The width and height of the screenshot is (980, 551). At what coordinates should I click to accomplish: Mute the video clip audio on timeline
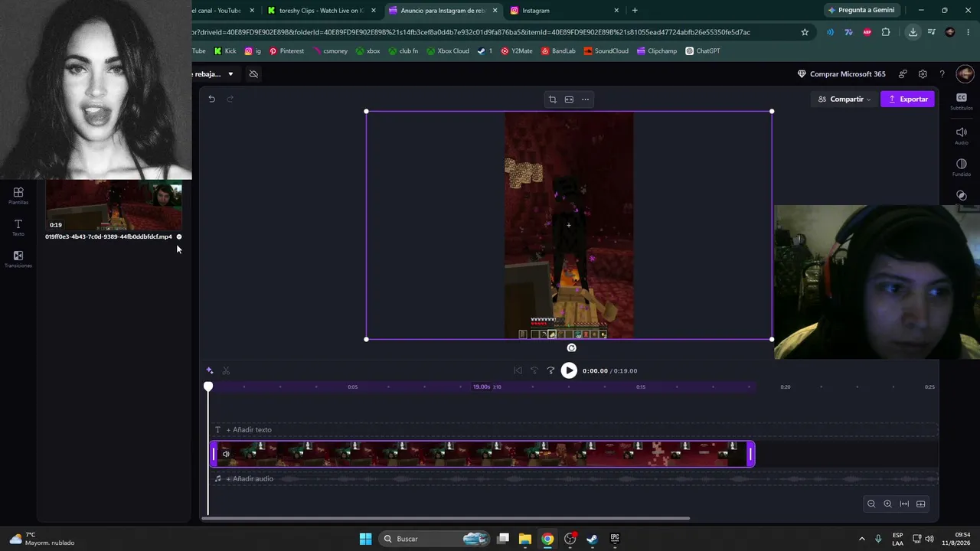click(x=226, y=454)
